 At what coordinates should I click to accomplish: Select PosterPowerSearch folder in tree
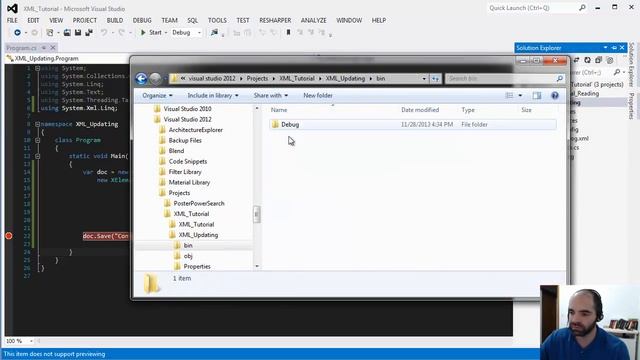click(198, 203)
